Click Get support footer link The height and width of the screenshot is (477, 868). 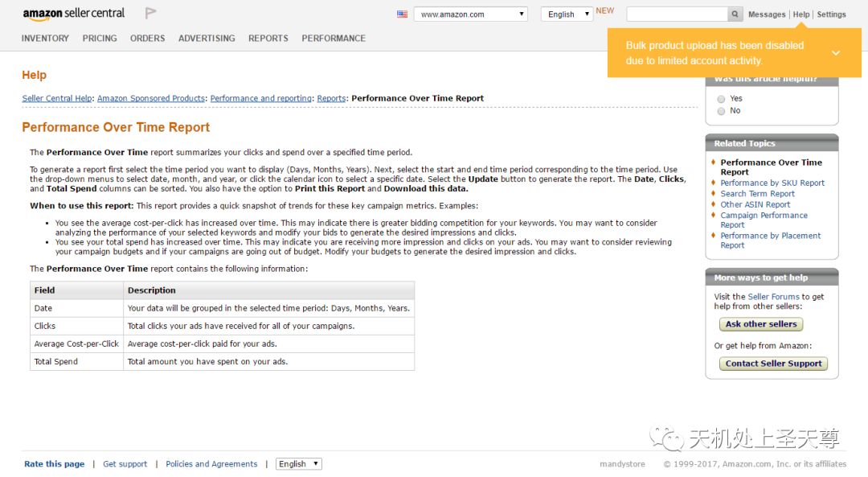[x=125, y=463]
